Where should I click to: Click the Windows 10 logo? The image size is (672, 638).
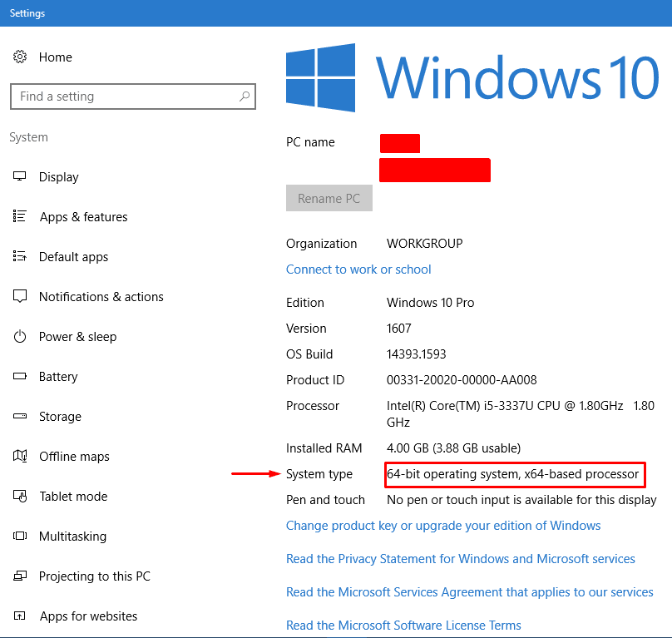pos(472,77)
